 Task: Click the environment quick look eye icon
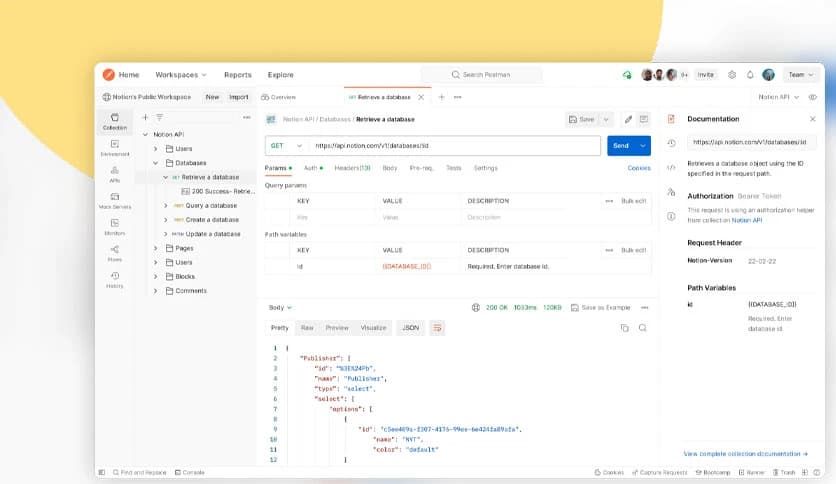coord(812,97)
